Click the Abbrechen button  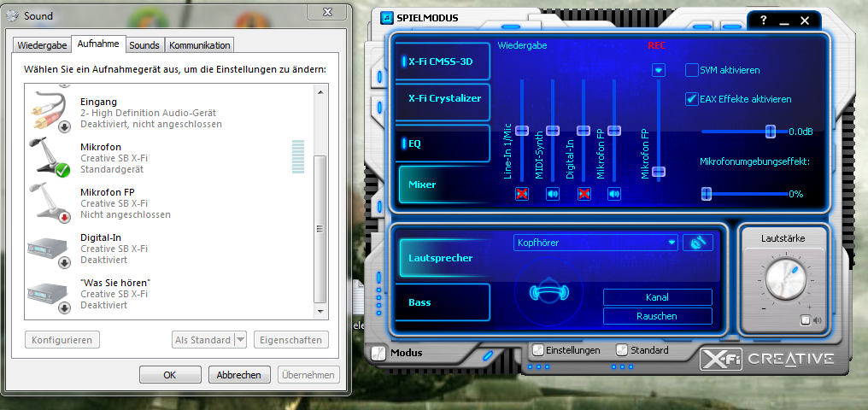(x=238, y=375)
